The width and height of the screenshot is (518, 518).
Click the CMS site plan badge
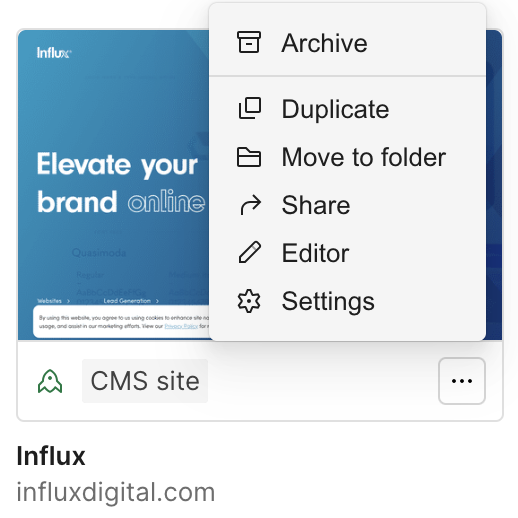click(145, 381)
